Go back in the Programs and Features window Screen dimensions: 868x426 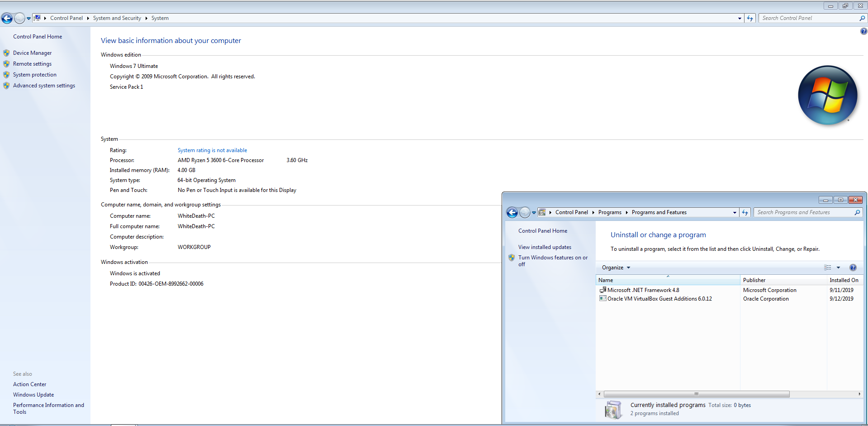coord(512,212)
